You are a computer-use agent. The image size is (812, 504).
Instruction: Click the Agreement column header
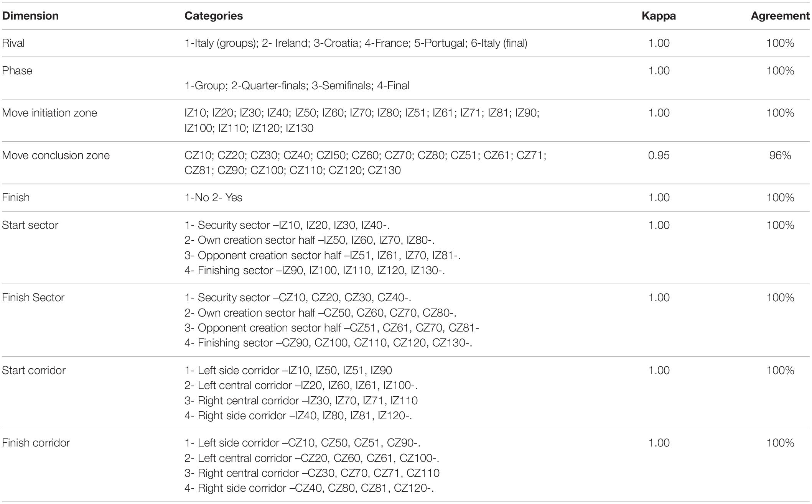coord(780,16)
